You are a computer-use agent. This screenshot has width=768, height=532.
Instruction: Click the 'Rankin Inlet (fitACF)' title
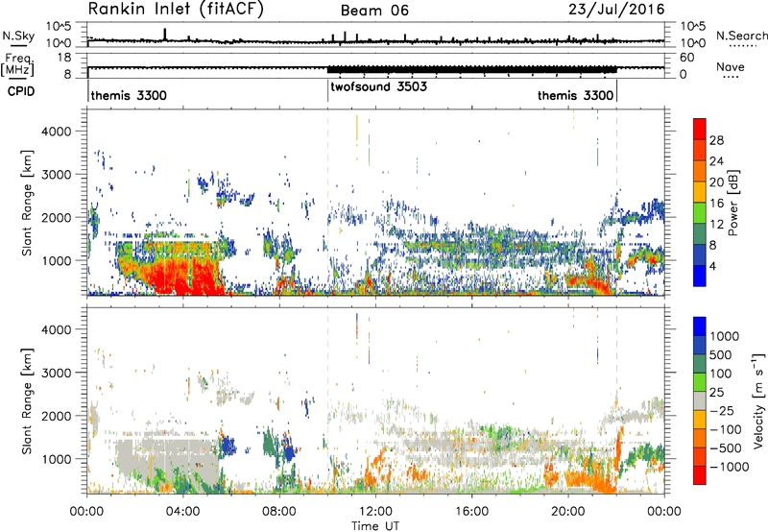(x=176, y=9)
